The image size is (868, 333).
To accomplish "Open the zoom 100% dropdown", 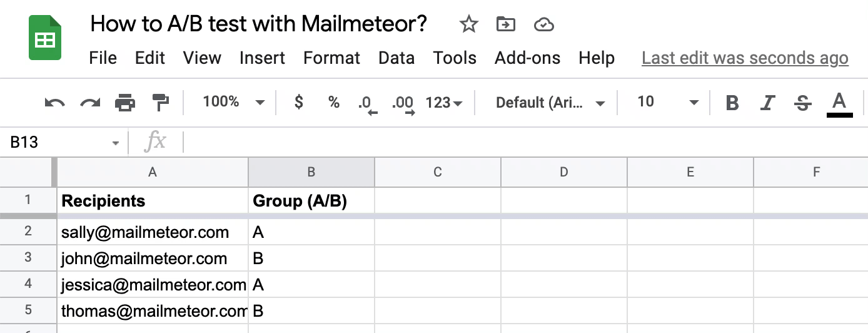I will (x=233, y=102).
